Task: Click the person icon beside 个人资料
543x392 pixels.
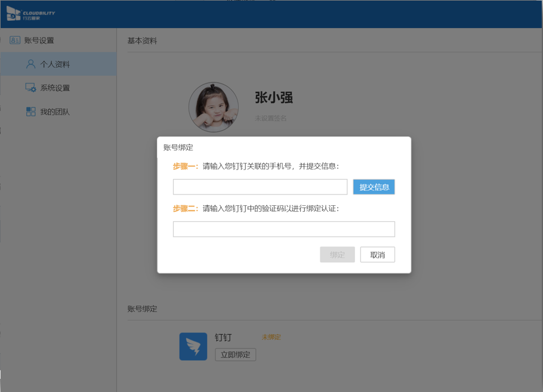Action: 30,64
